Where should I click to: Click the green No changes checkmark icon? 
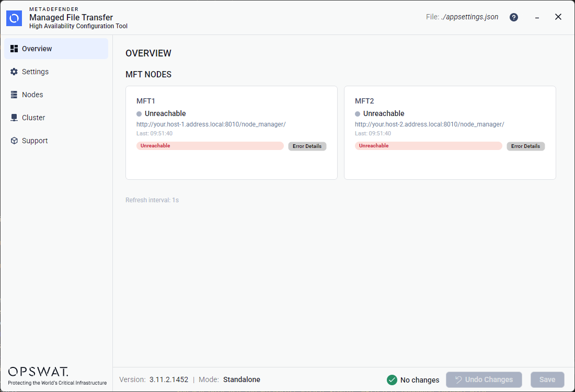tap(392, 380)
